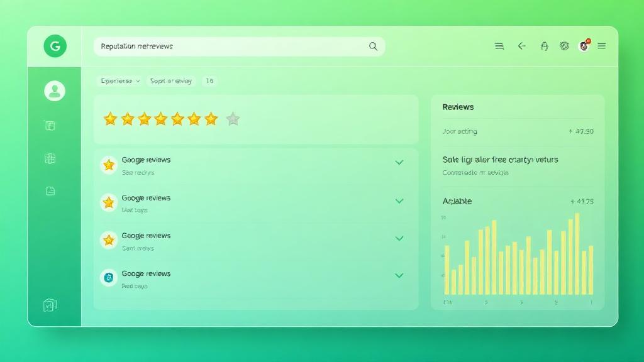This screenshot has width=644, height=362.
Task: Focus the "Reputation netreviews" search field
Action: pyautogui.click(x=239, y=47)
